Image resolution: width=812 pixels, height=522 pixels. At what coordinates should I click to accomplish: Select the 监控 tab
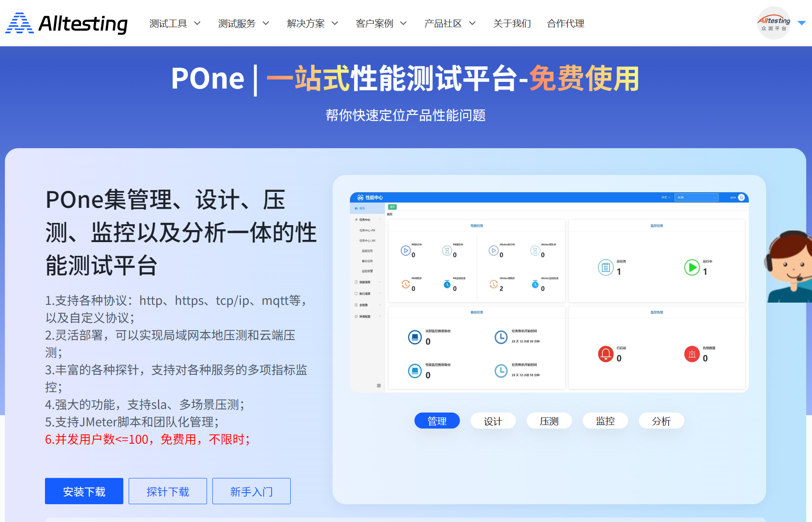[605, 421]
